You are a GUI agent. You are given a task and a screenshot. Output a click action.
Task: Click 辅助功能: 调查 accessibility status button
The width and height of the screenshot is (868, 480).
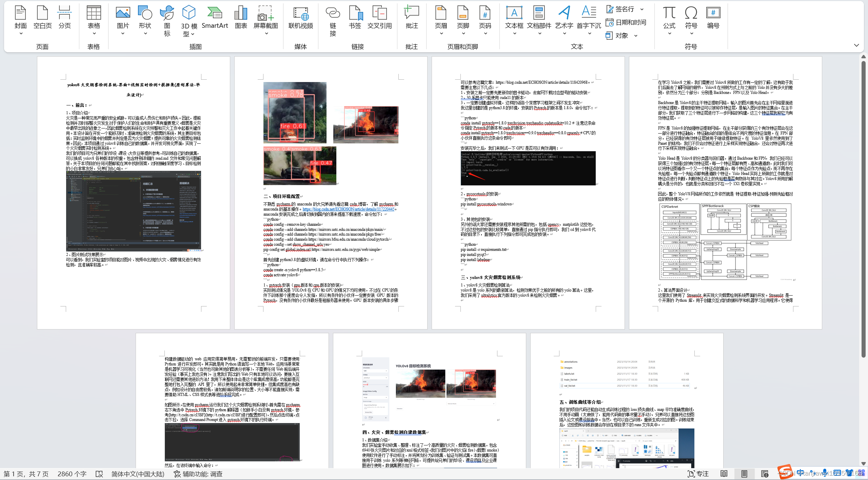pos(198,474)
